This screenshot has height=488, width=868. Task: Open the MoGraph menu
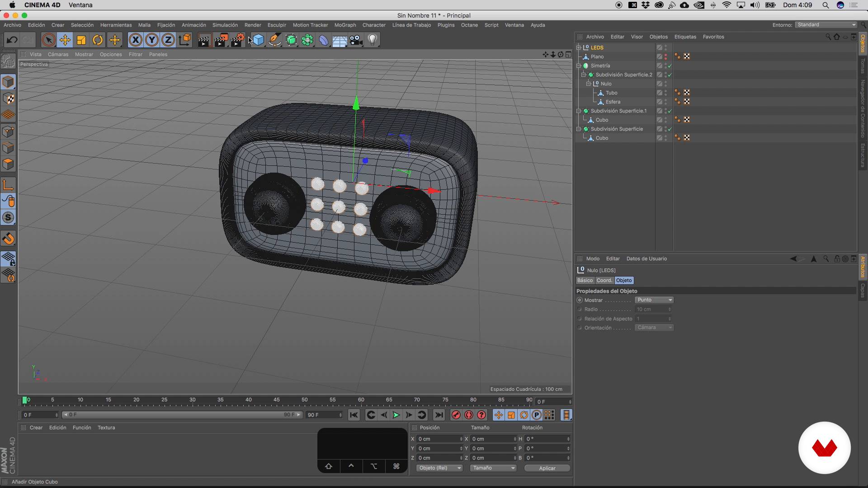pos(345,25)
